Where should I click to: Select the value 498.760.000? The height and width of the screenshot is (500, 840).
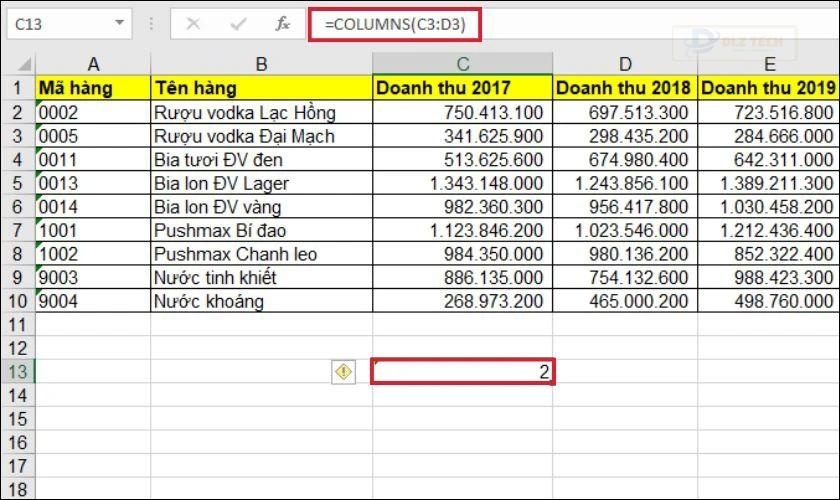point(769,301)
